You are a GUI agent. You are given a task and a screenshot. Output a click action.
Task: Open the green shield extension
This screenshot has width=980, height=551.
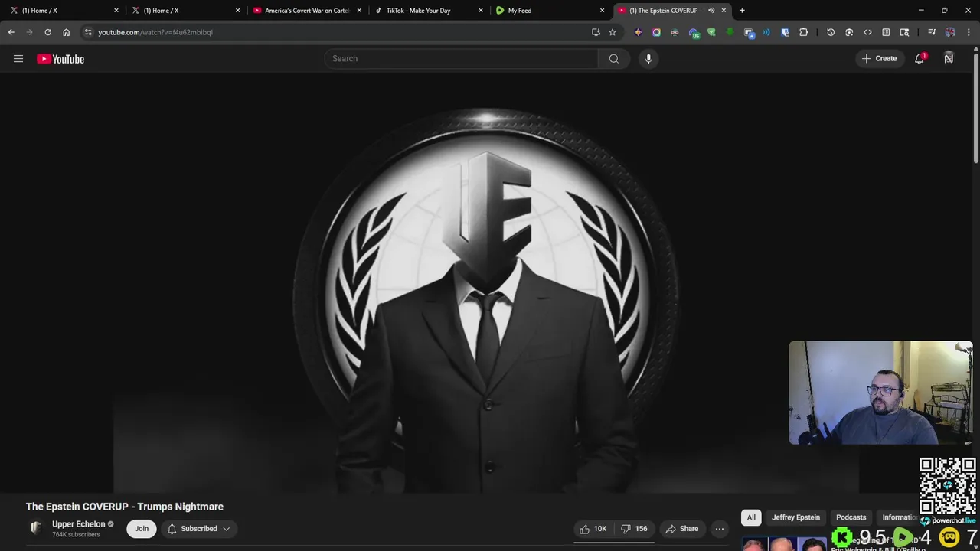pos(711,32)
